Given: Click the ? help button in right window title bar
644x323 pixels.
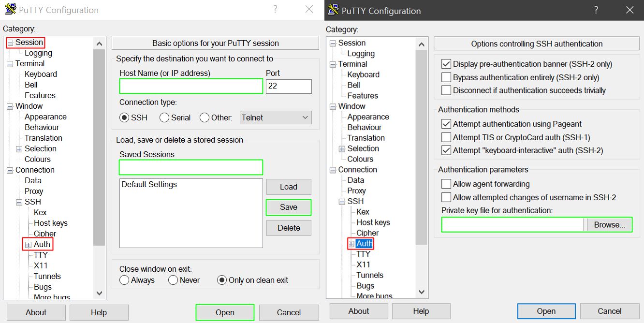Looking at the screenshot, I should [x=596, y=10].
